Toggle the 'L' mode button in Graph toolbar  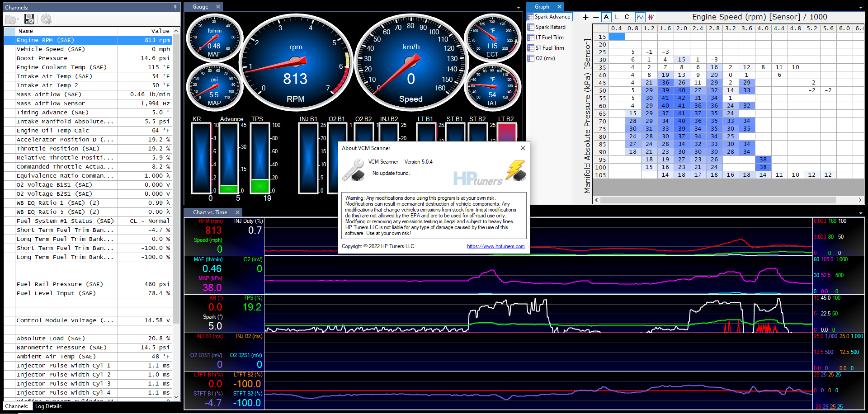[x=616, y=17]
